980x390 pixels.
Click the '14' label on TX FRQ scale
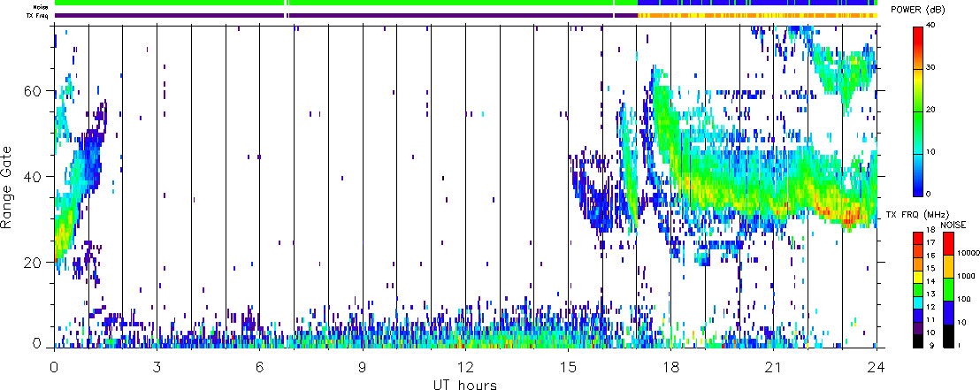coord(931,281)
